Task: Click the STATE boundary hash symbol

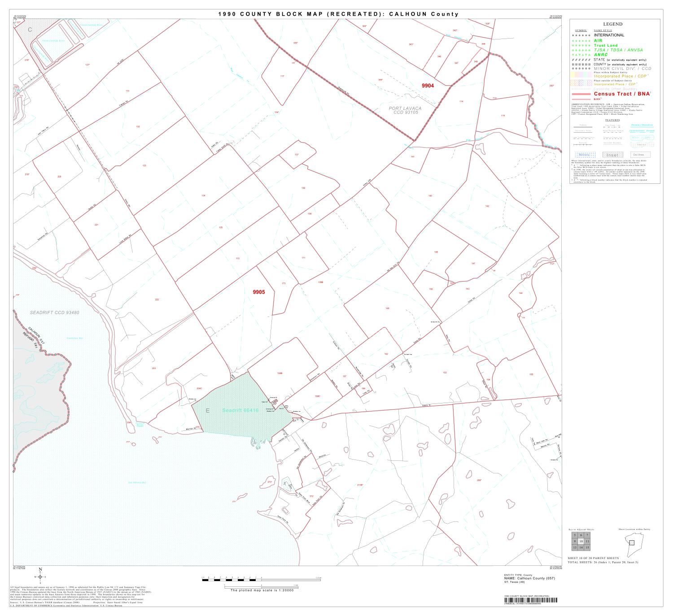Action: 581,60
